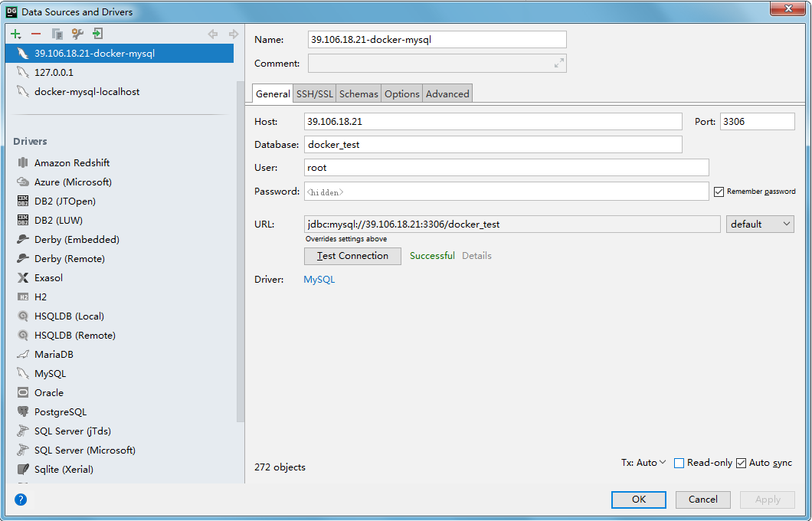Screen dimensions: 812x521
Task: Open MySQL entry in Drivers list
Action: pyautogui.click(x=41, y=373)
